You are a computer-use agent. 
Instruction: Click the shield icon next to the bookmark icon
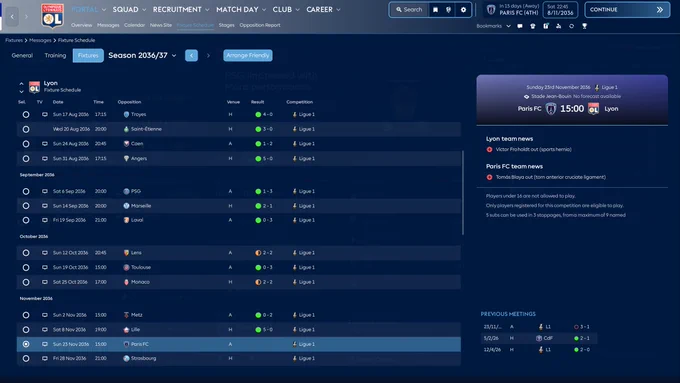[449, 10]
